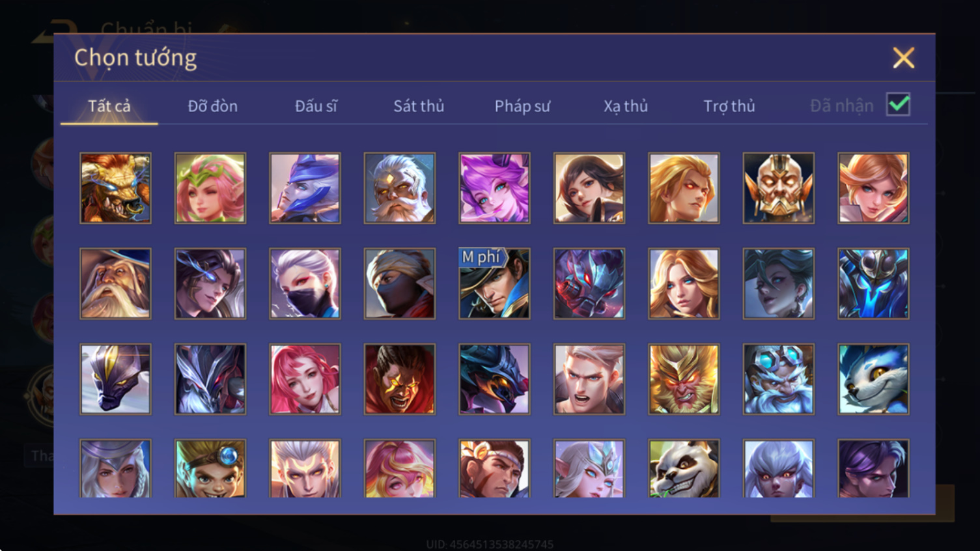Open the 'Sát thủ' tab
The height and width of the screenshot is (551, 980).
click(419, 106)
